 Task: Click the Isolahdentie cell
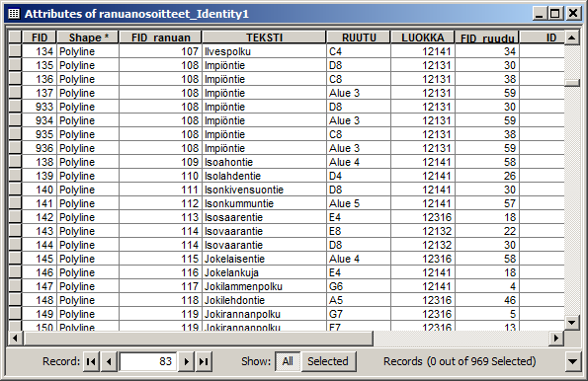coord(264,176)
